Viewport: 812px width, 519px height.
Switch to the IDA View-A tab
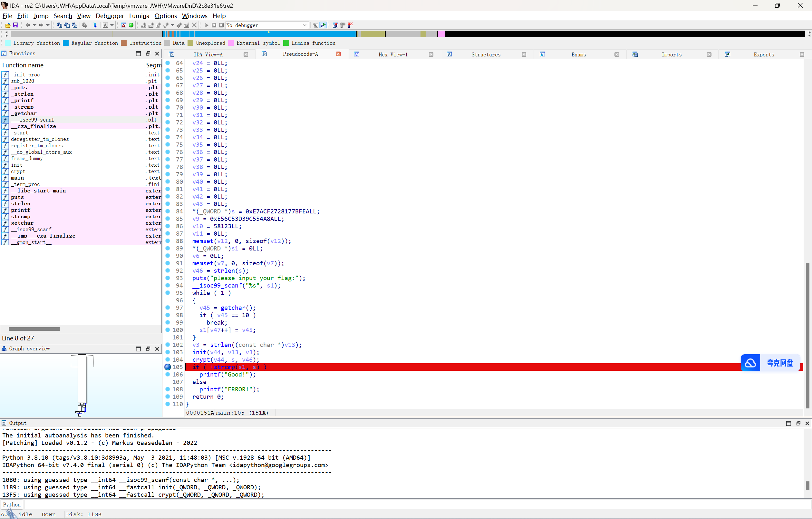[208, 55]
